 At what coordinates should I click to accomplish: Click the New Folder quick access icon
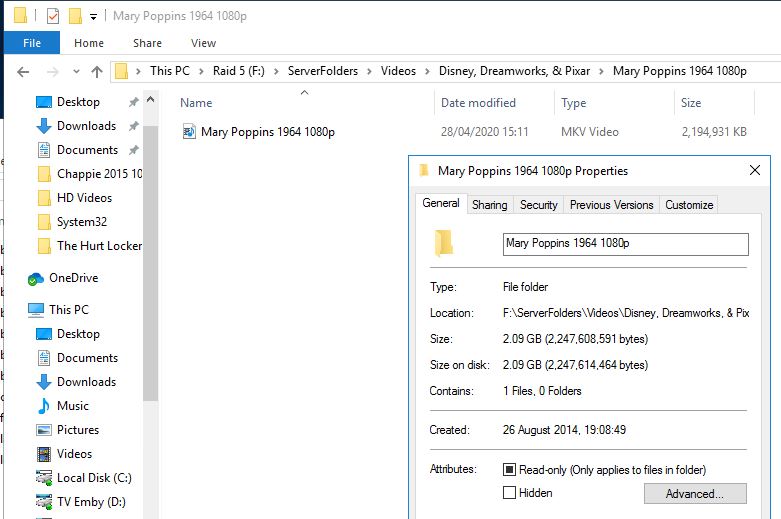[75, 16]
